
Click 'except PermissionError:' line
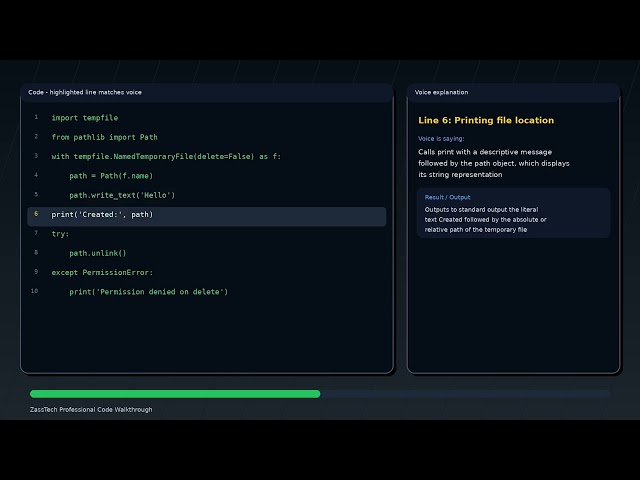click(102, 272)
